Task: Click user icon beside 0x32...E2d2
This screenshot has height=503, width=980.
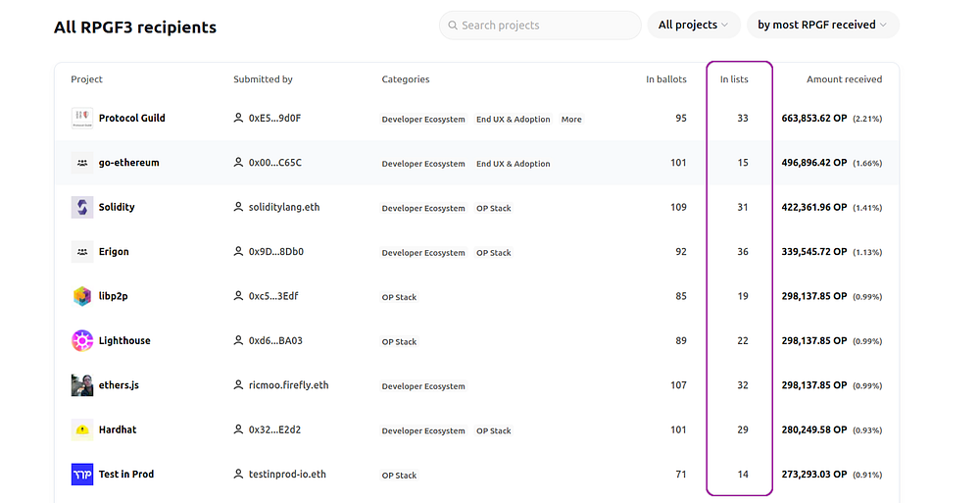Action: pyautogui.click(x=238, y=429)
